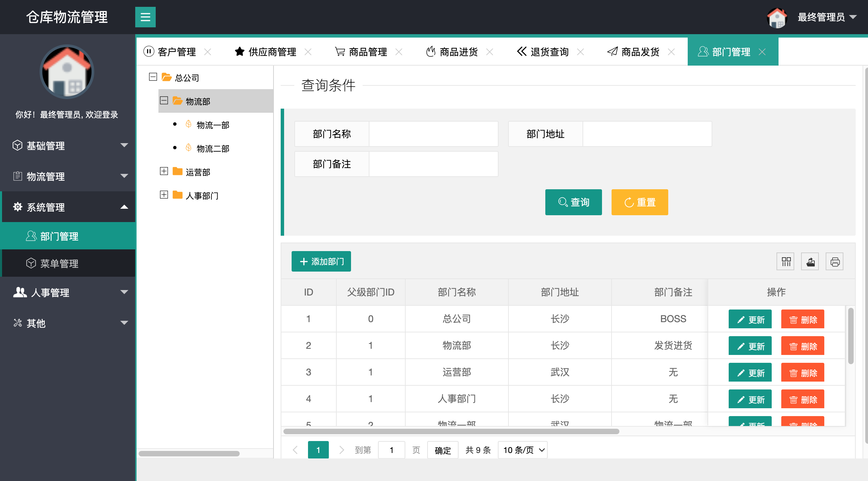Close the 部门管理 tab
This screenshot has width=868, height=481.
pyautogui.click(x=762, y=52)
